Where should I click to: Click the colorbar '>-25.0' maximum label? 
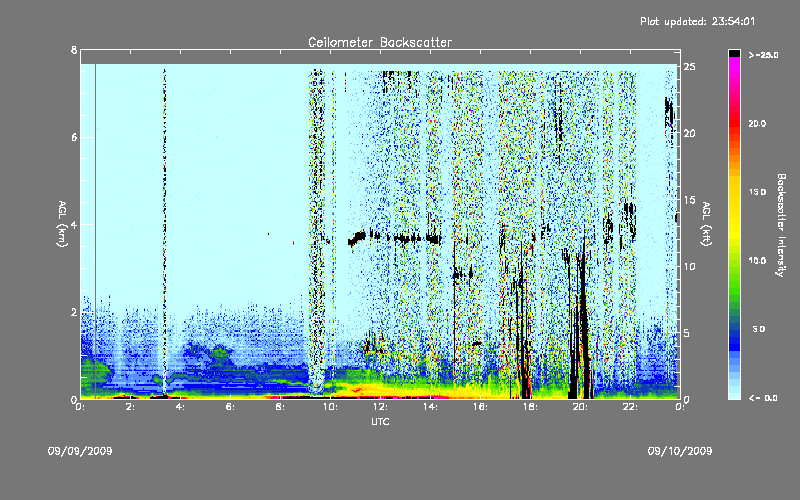(763, 55)
